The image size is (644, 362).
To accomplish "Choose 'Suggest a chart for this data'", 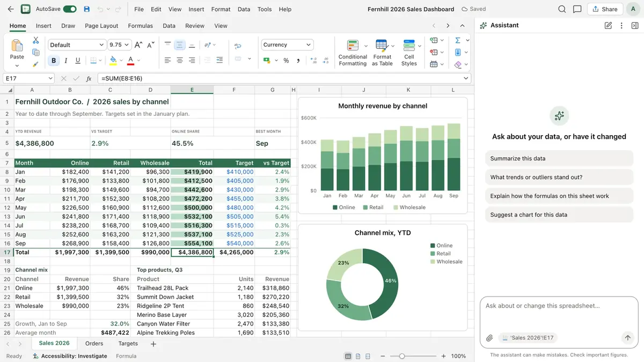I will [x=559, y=215].
